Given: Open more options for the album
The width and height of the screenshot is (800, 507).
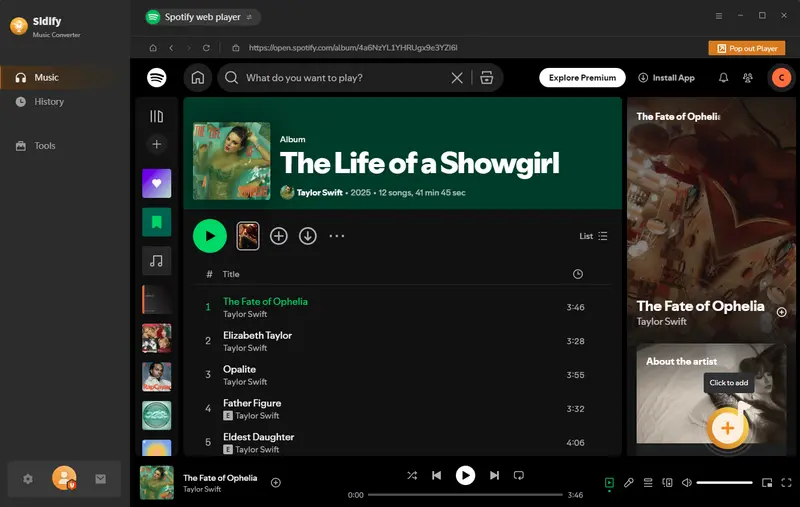Looking at the screenshot, I should [x=337, y=236].
